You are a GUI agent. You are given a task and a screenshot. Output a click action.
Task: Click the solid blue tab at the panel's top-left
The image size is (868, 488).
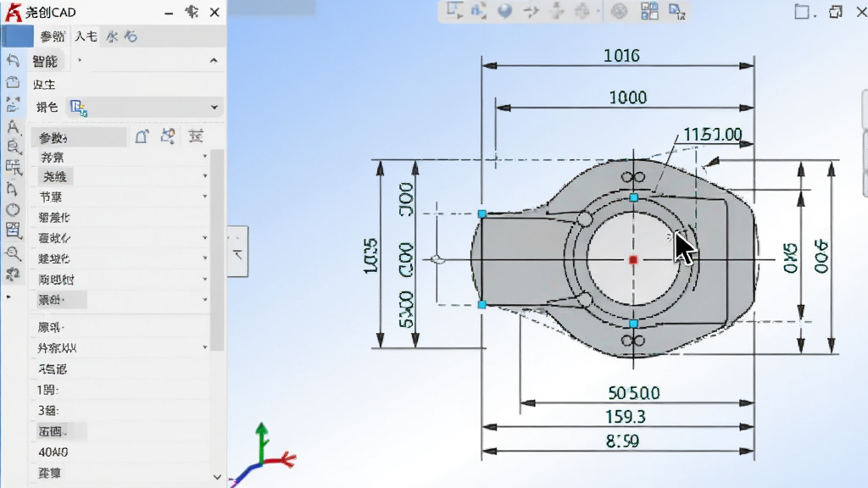pos(18,36)
